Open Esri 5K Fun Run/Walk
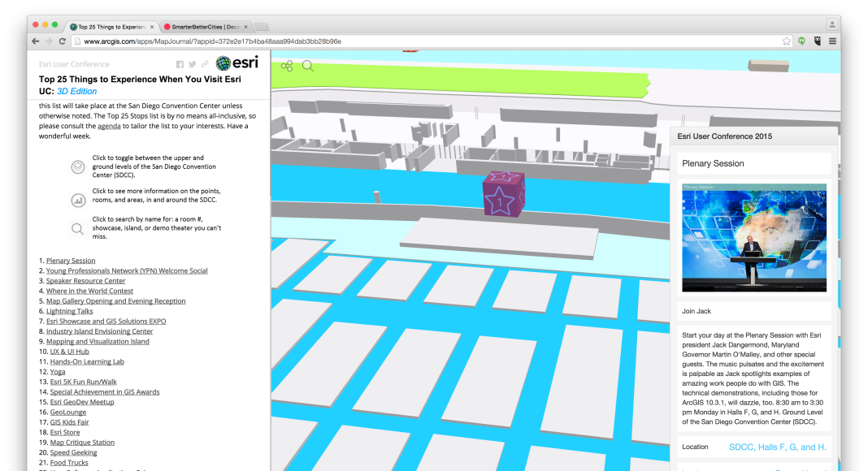868x471 pixels. (84, 382)
